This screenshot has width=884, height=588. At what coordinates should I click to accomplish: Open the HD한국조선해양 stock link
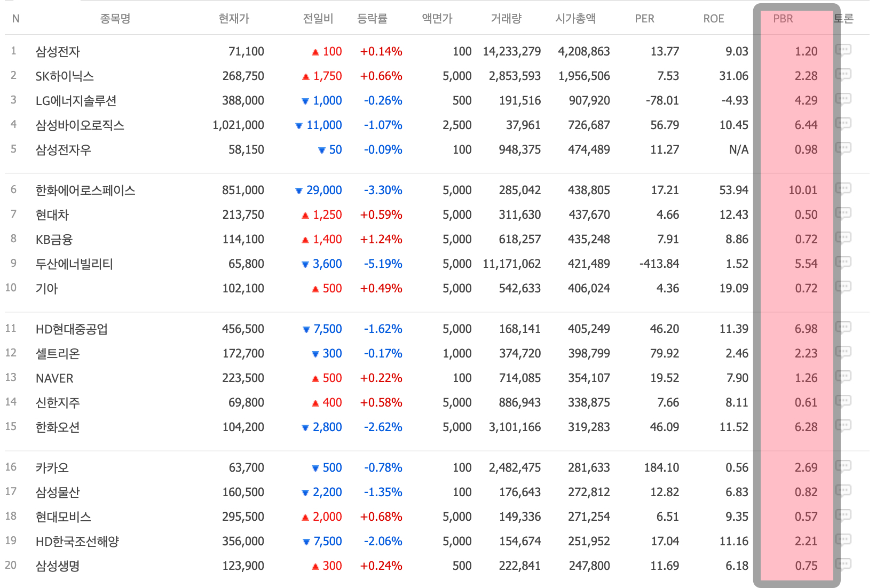(x=77, y=541)
